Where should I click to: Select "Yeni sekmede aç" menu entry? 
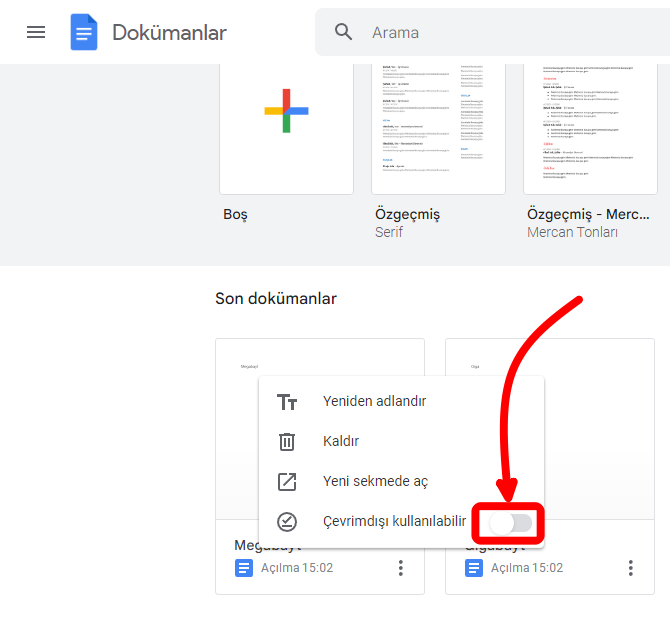point(375,481)
